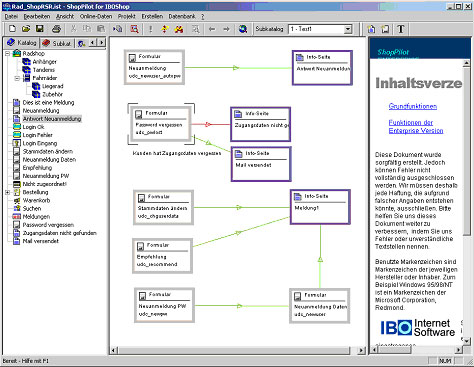Select Info-Seite Meldung1 diagram node
474x367 pixels.
tap(320, 207)
